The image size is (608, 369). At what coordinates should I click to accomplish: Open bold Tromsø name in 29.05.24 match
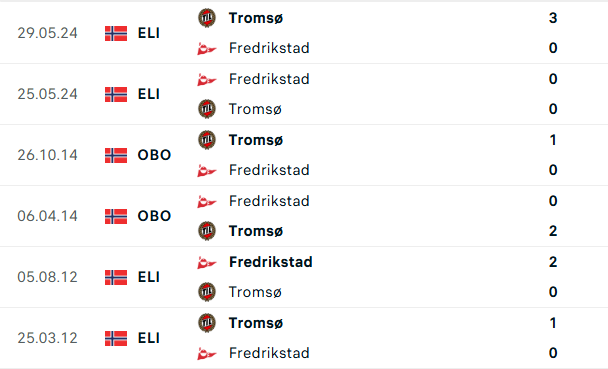(x=256, y=18)
